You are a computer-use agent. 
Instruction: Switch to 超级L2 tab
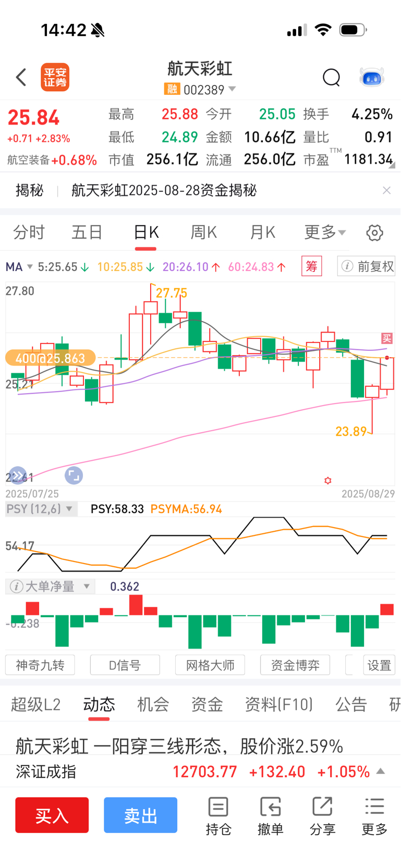coord(35,705)
